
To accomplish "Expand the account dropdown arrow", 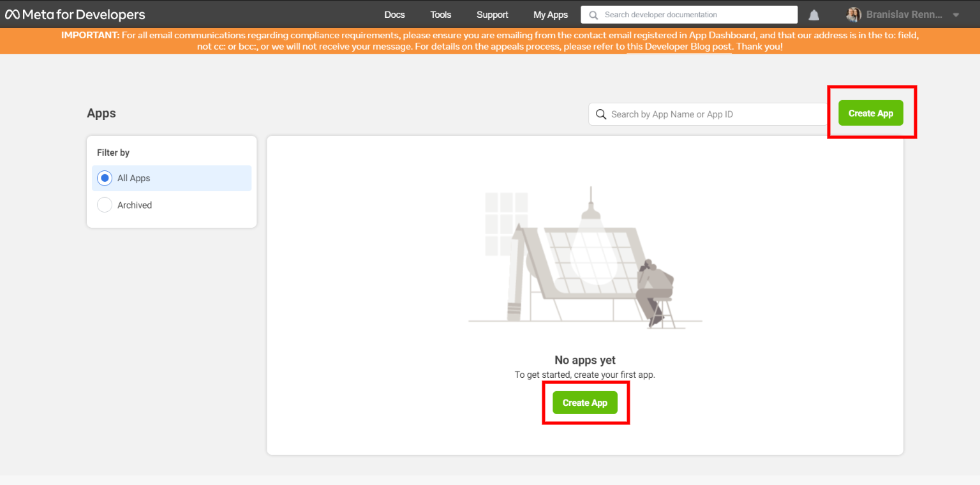I will pos(956,15).
